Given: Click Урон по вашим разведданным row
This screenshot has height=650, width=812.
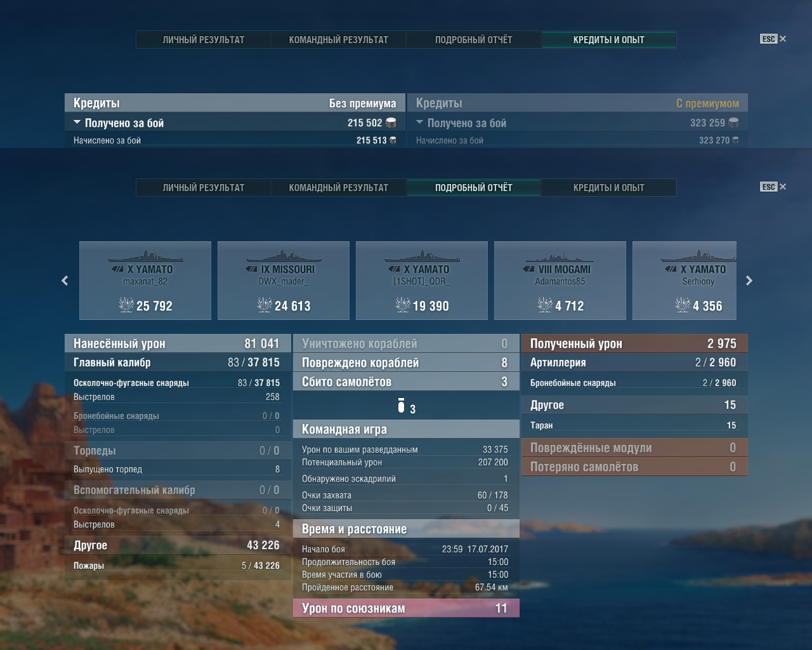Looking at the screenshot, I should [x=405, y=449].
